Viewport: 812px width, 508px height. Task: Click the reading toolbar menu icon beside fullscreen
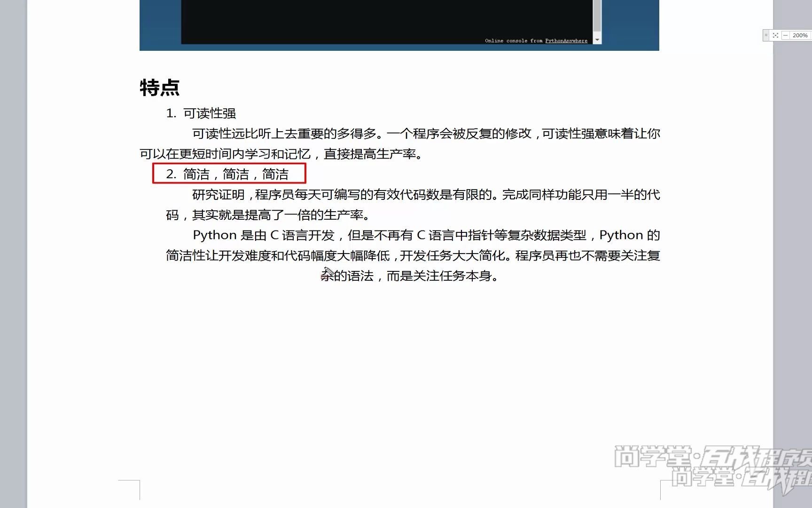click(766, 35)
